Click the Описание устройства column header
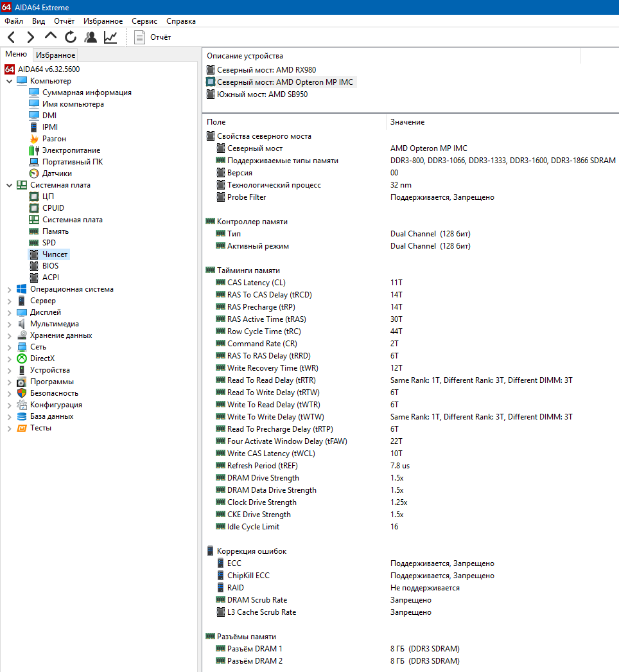Screen dimensions: 619x672 pos(392,56)
